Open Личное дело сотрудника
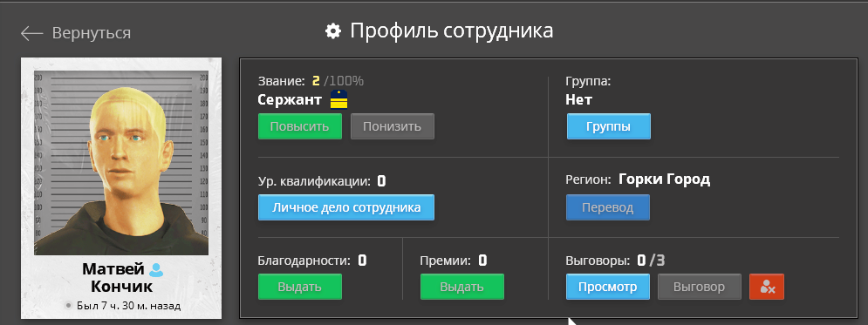 pos(346,208)
